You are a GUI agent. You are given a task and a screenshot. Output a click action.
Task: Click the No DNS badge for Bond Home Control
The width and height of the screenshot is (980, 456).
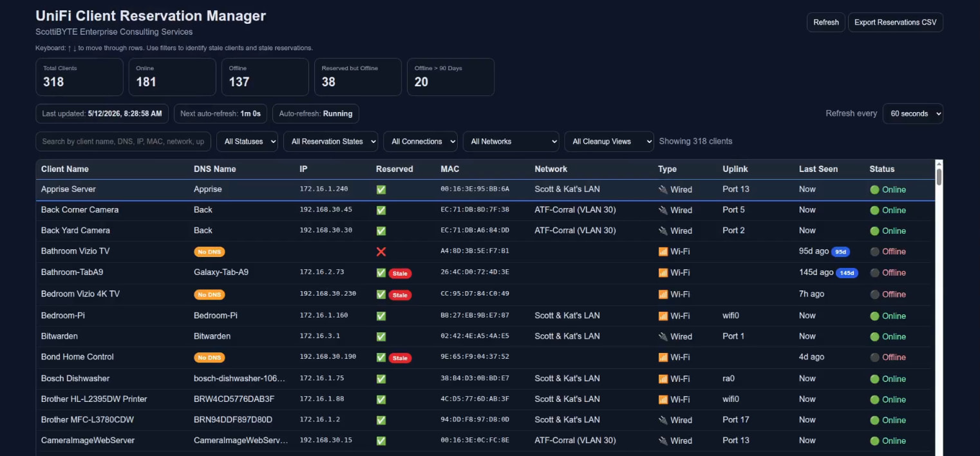point(209,357)
